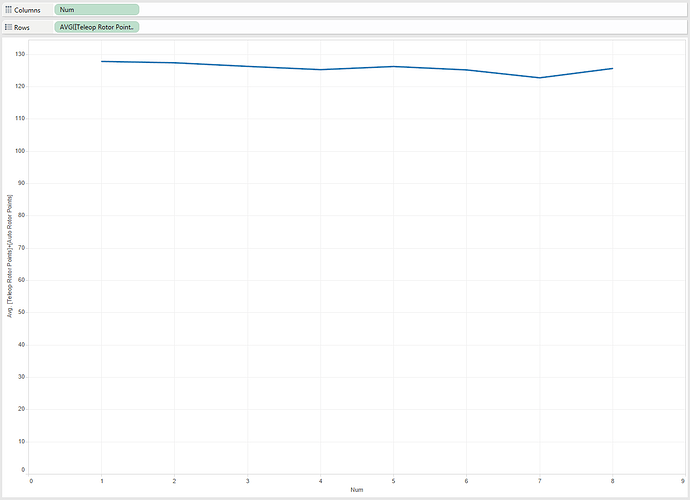690x500 pixels.
Task: Click x-axis tick label 5
Action: click(393, 481)
